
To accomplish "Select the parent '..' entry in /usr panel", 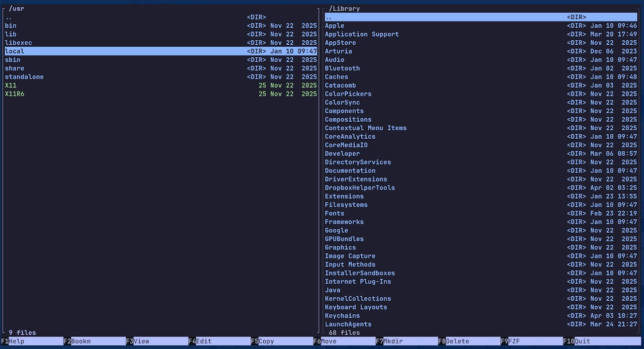I will (x=161, y=17).
